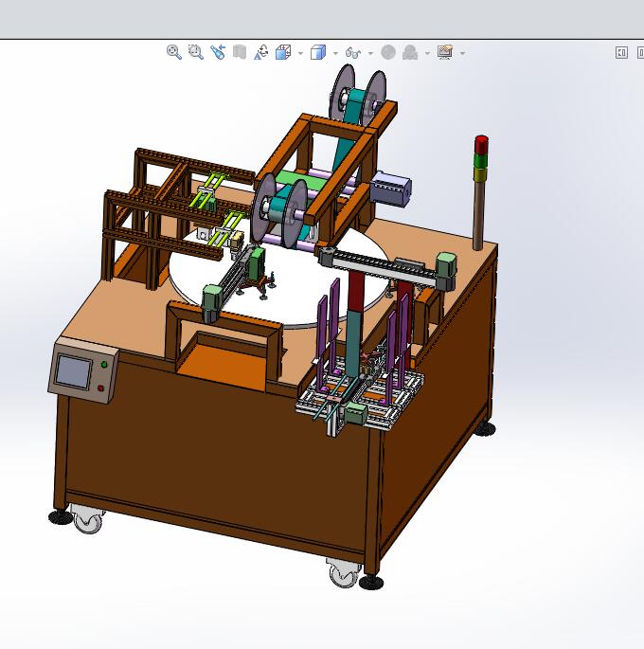Go back to the Previous View
Screen dimensions: 644x649
[x=218, y=52]
